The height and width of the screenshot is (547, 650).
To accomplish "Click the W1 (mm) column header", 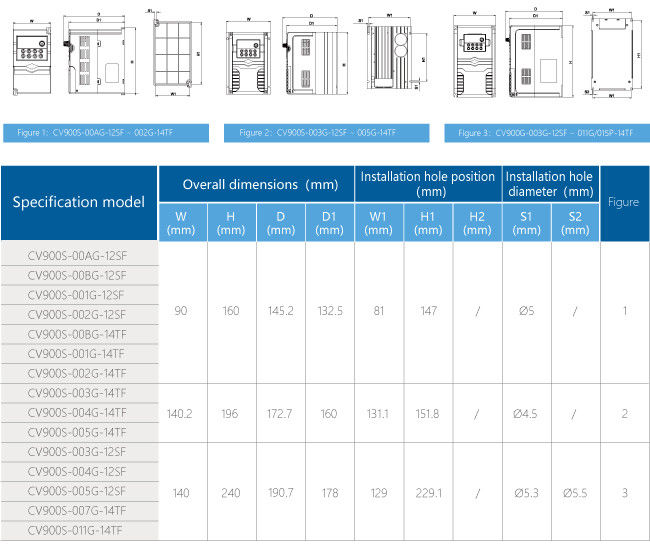I will [x=379, y=222].
